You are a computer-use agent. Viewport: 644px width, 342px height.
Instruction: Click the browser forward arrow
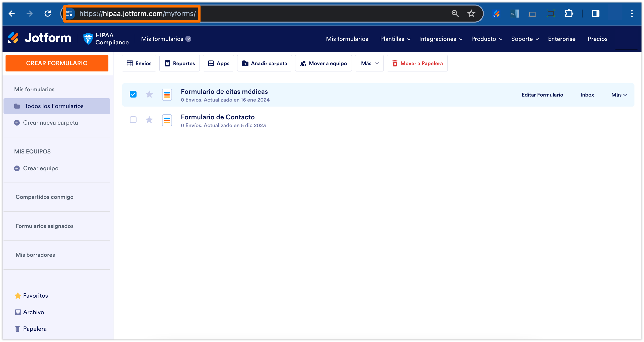(30, 14)
